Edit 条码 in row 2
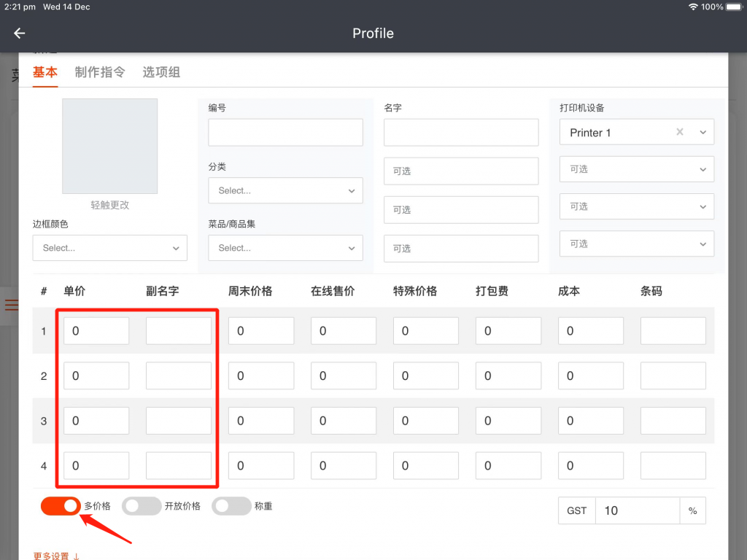747x560 pixels. click(x=673, y=376)
